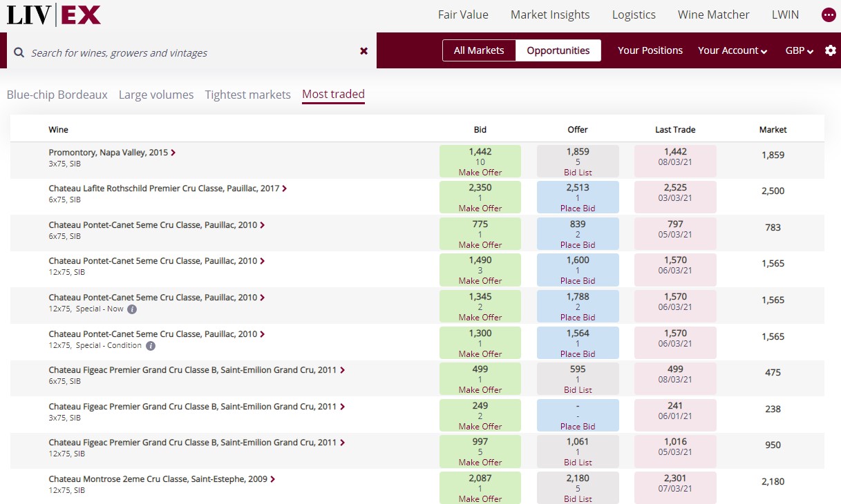
Task: Place Bid on Lafite Rothschild offer 2,513
Action: (x=578, y=208)
